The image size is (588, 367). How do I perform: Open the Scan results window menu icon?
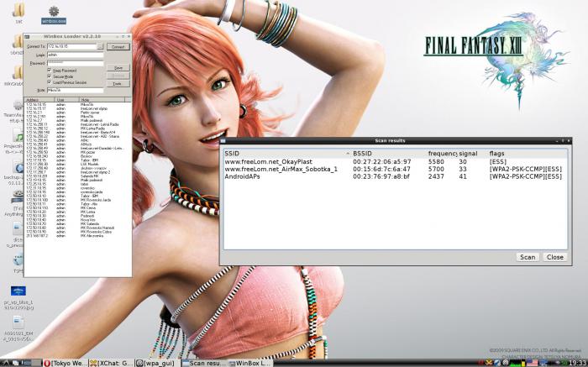click(223, 141)
